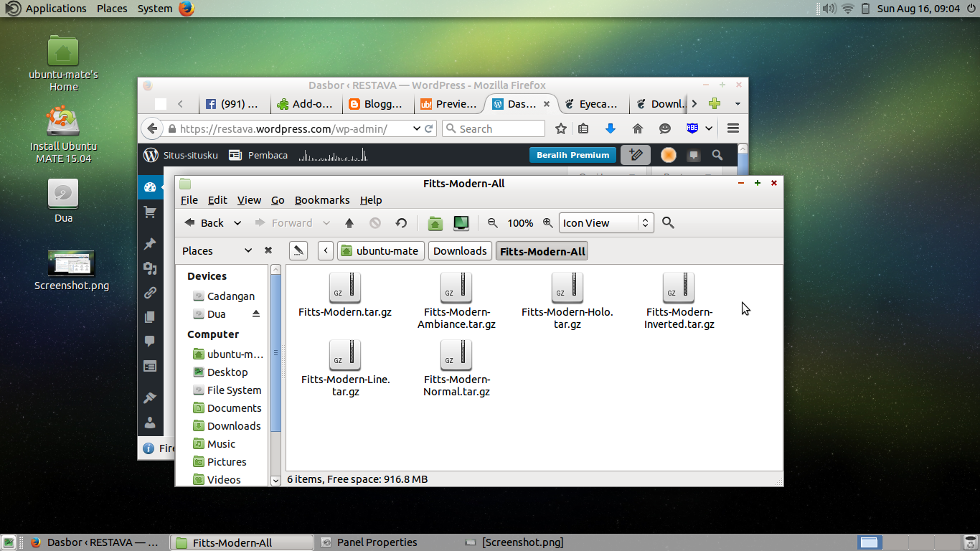Close the Places side pane
This screenshot has width=980, height=551.
[x=268, y=250]
